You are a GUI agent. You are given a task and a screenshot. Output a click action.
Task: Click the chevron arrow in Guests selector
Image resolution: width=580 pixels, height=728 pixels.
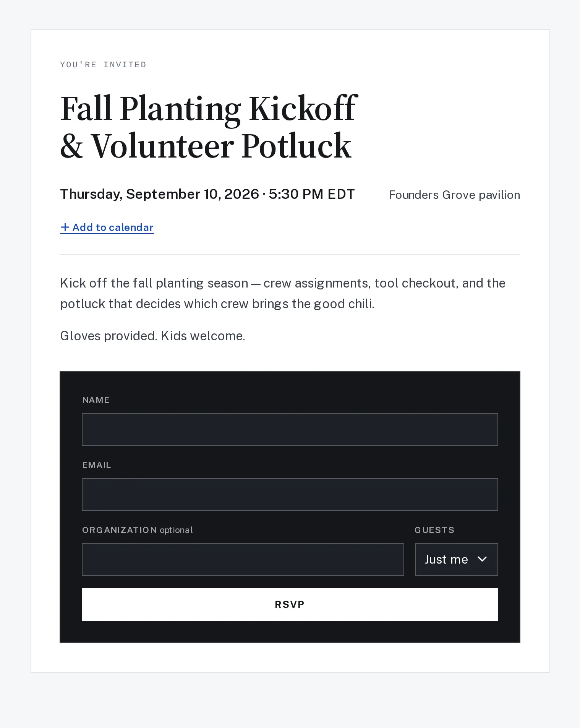(482, 559)
